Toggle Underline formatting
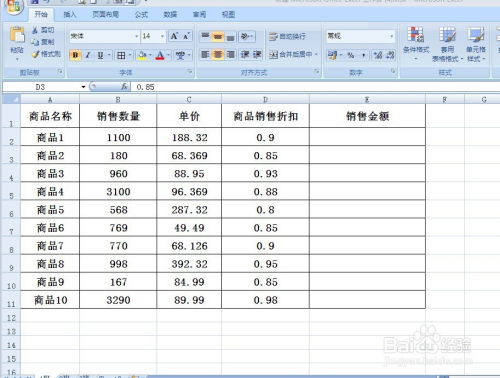This screenshot has width=500, height=378. point(100,55)
